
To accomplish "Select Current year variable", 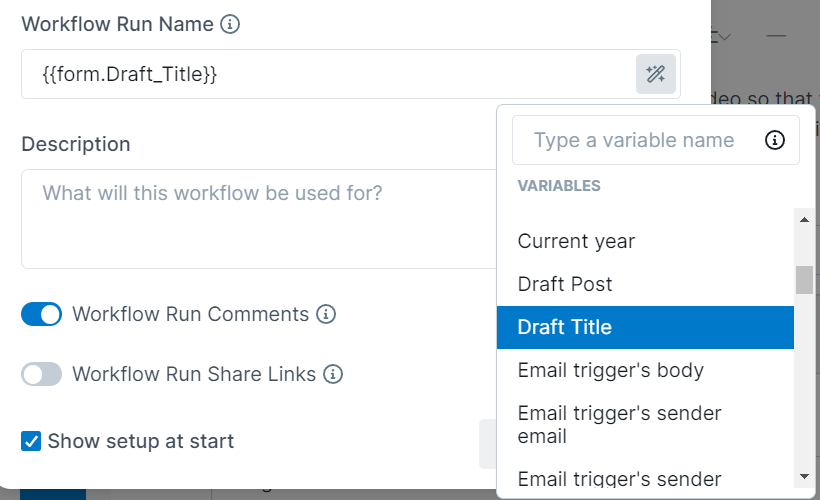I will click(576, 241).
